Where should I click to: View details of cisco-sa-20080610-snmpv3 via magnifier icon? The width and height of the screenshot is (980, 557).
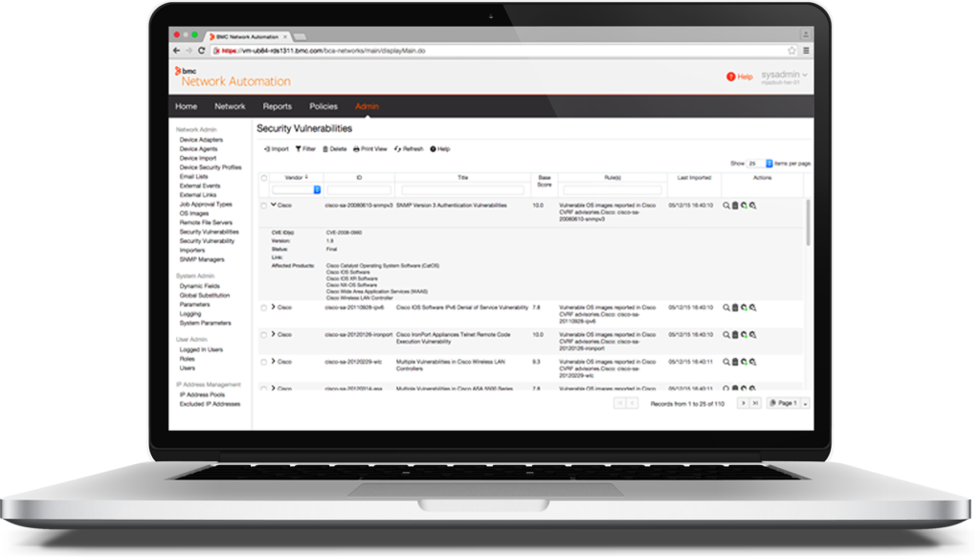click(x=726, y=205)
